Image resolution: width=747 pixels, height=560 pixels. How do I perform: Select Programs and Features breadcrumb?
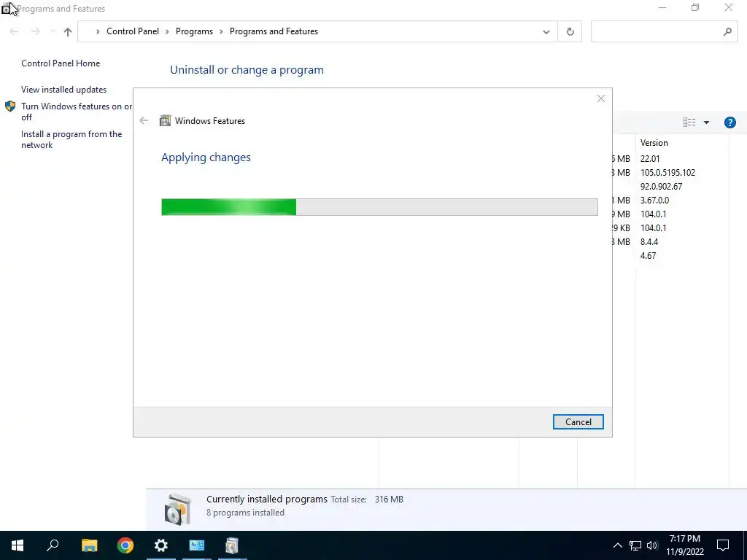(x=274, y=31)
